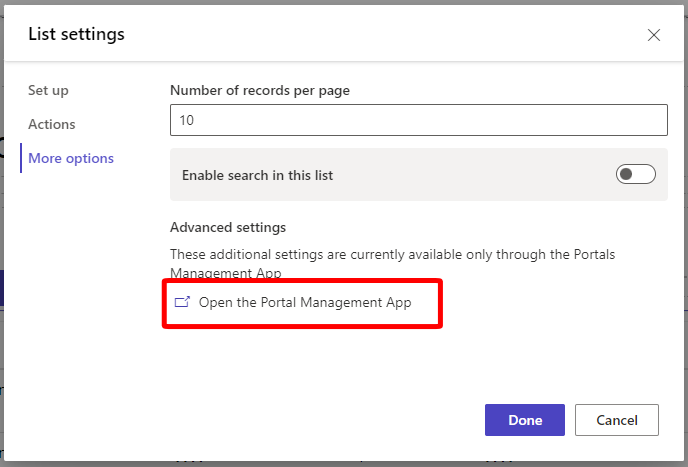688x467 pixels.
Task: Click the 'Number of records per page' label
Action: coord(260,90)
